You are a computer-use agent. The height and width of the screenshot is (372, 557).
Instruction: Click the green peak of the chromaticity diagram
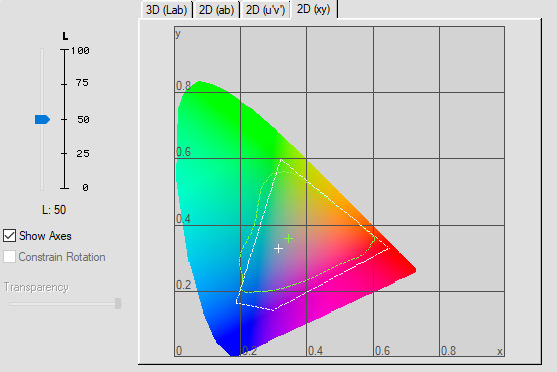tap(200, 83)
